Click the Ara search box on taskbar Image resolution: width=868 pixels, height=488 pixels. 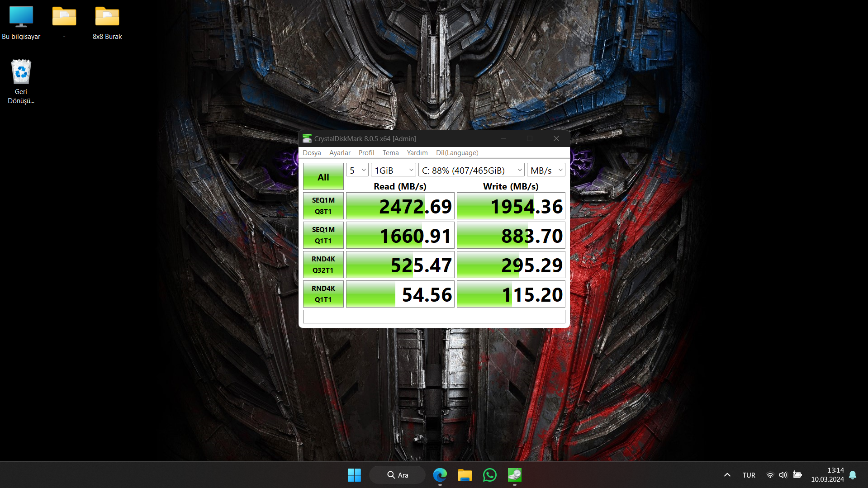pyautogui.click(x=397, y=475)
